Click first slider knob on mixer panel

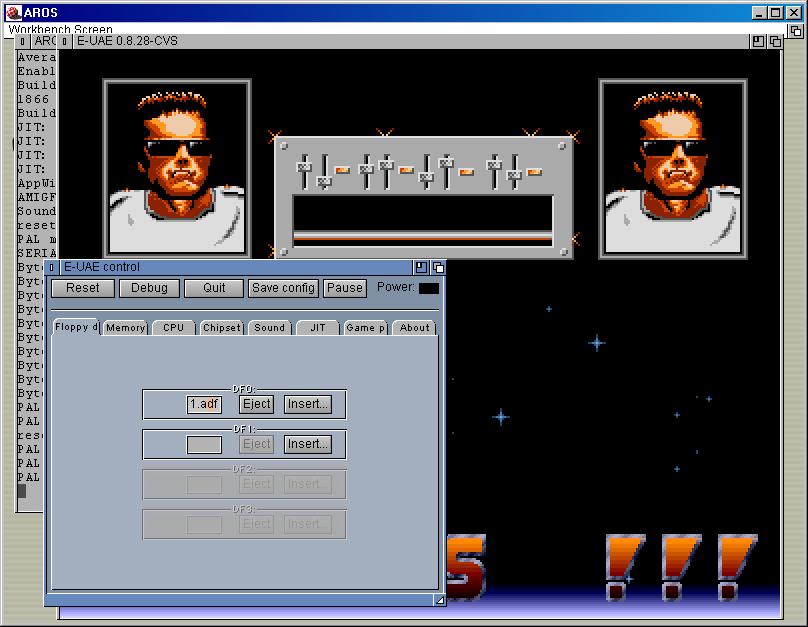[304, 167]
